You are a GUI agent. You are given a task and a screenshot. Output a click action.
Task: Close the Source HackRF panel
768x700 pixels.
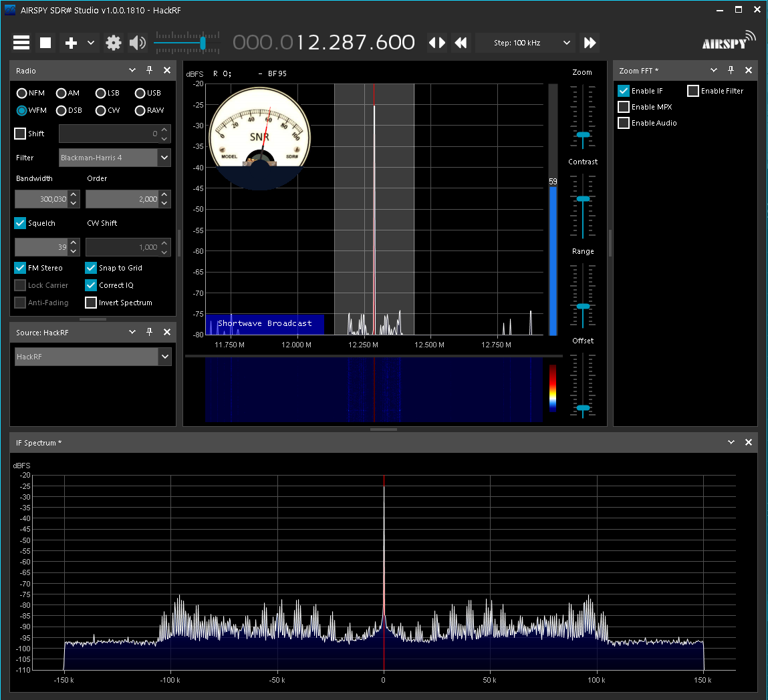point(167,332)
